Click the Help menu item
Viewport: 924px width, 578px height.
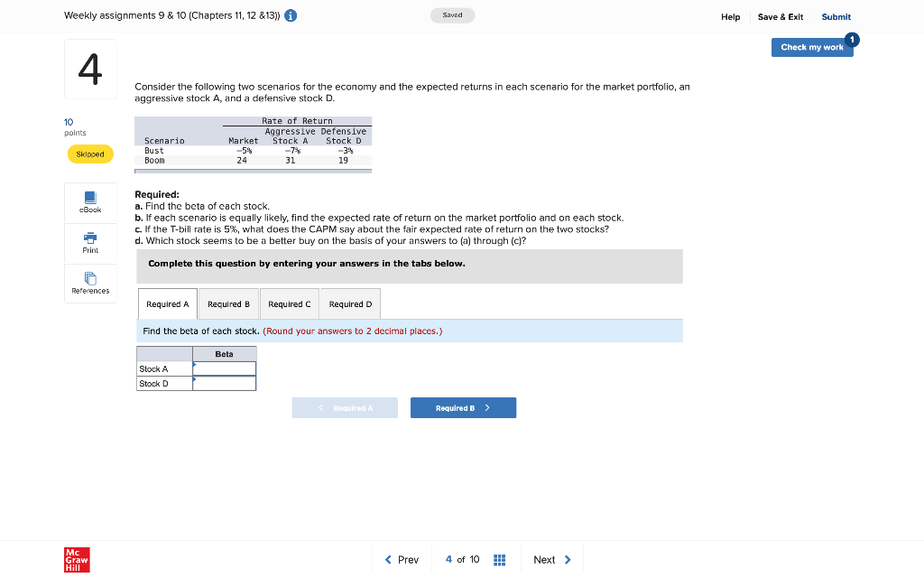731,16
